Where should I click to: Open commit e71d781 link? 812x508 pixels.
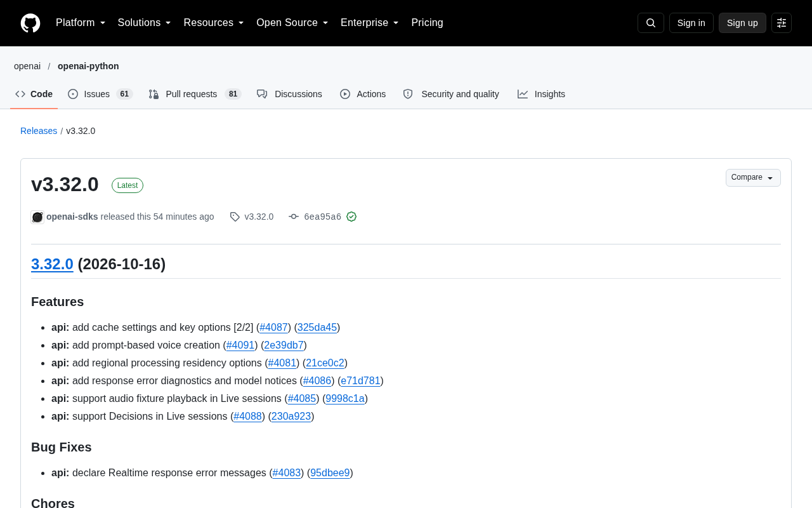click(360, 381)
